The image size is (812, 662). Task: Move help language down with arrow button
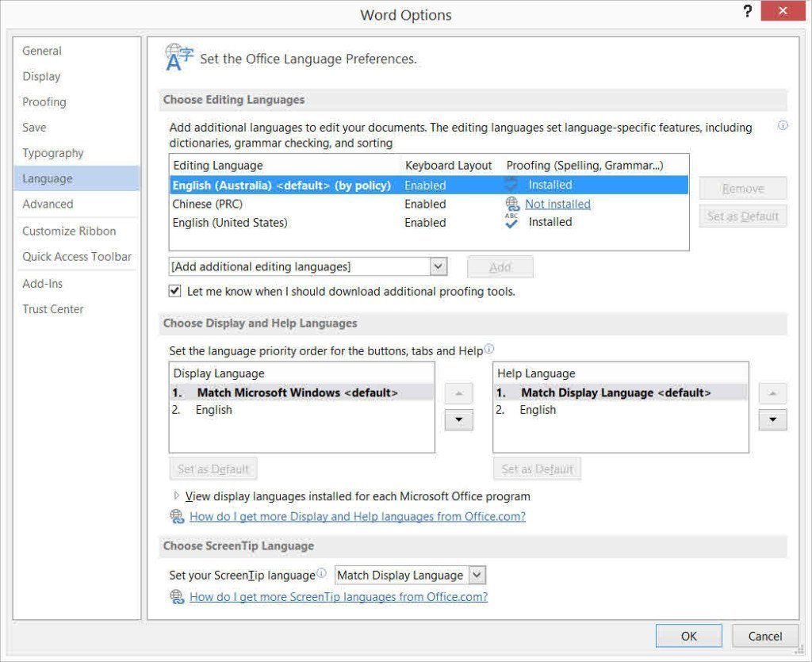coord(772,419)
